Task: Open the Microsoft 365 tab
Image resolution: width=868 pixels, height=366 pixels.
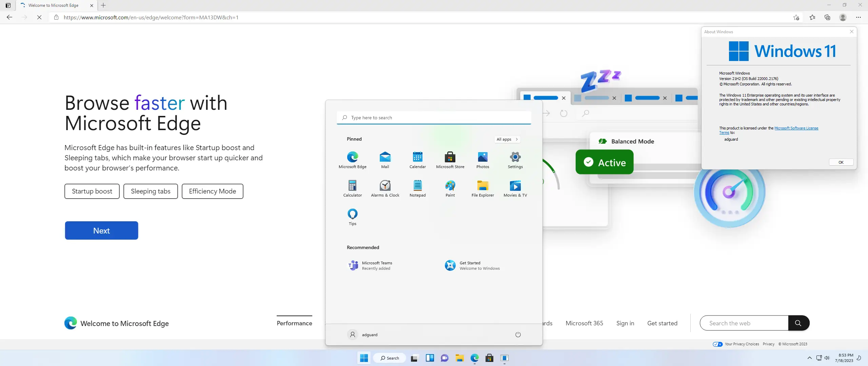Action: pos(584,323)
